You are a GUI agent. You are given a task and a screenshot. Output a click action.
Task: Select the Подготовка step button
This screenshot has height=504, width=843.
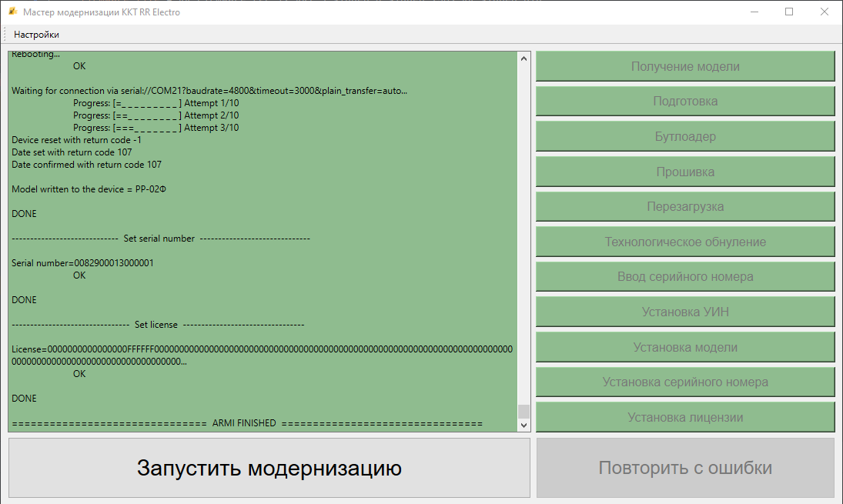pos(685,102)
